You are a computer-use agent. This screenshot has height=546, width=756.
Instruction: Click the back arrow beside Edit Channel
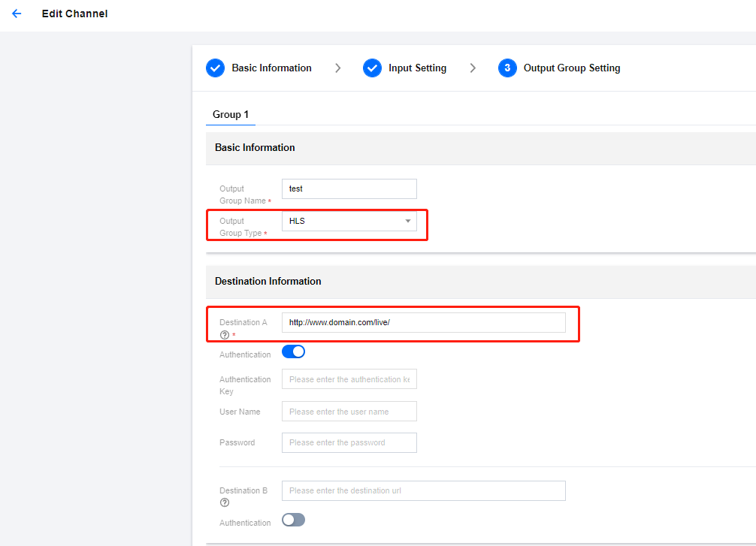[x=17, y=14]
